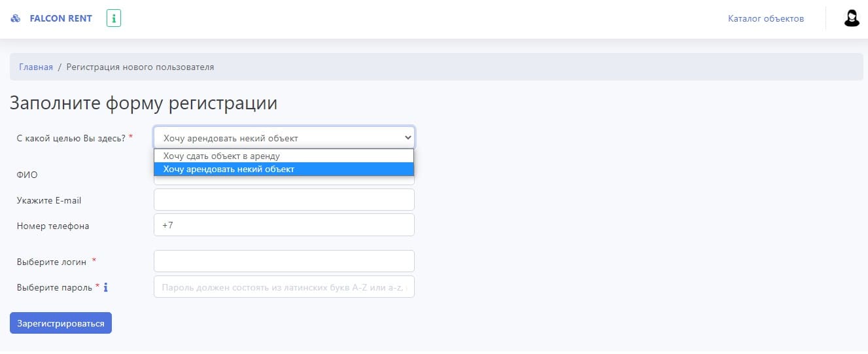Click the Falcon Rent logo icon
This screenshot has width=868, height=354.
16,18
